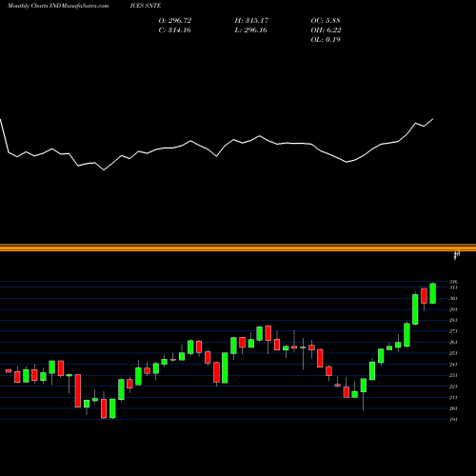Click the 251 price axis label
Image resolution: width=476 pixels, height=476 pixels.
click(453, 353)
